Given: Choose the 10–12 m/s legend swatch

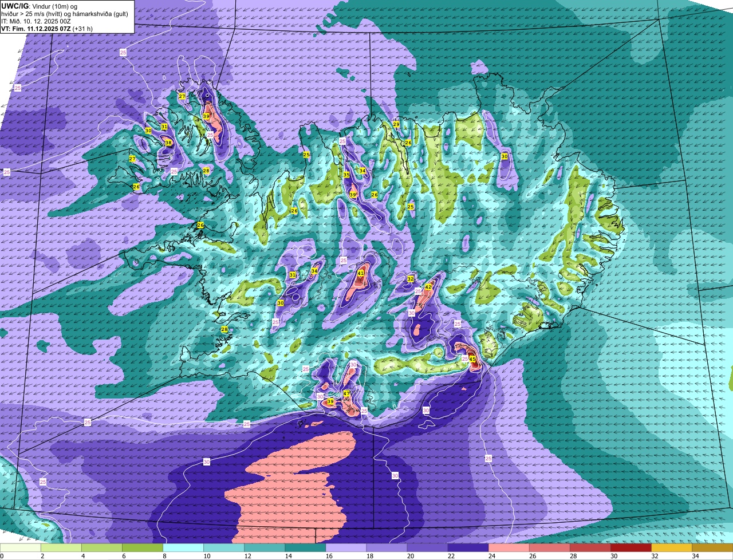Looking at the screenshot, I should coord(224,548).
